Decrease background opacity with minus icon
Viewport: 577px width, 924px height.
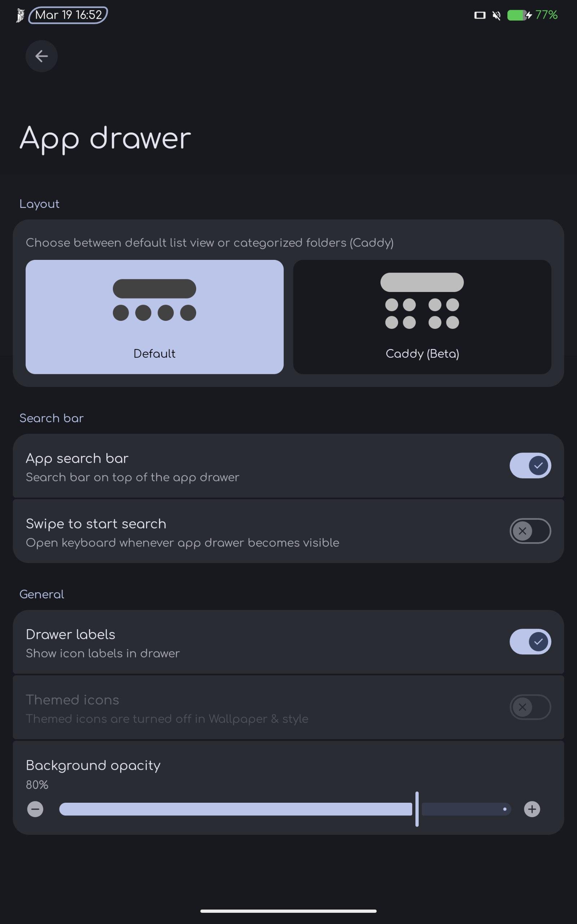[x=35, y=809]
